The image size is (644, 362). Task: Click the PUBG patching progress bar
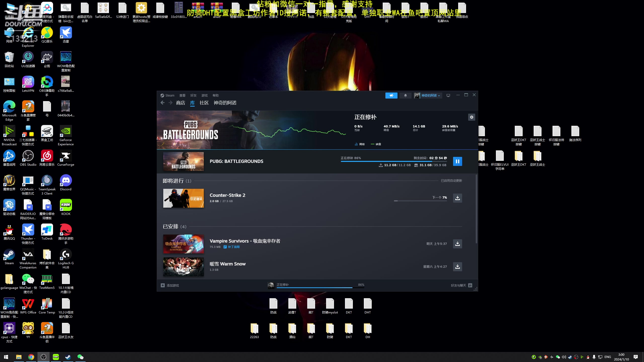394,161
